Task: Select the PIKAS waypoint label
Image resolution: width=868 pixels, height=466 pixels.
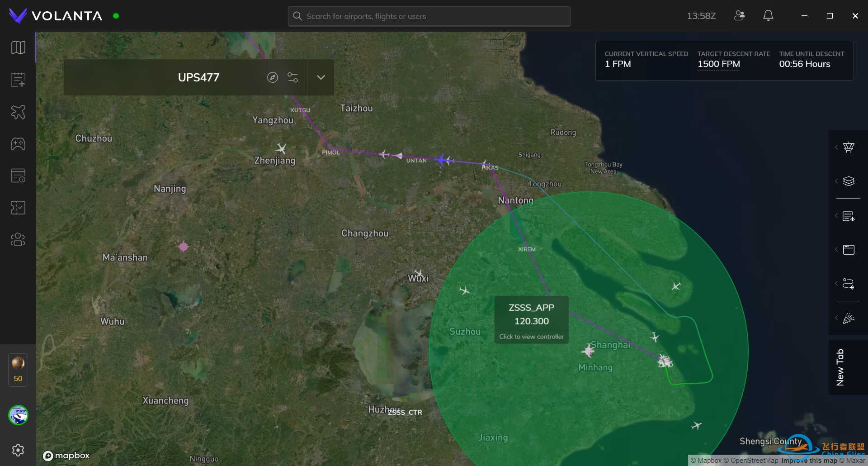Action: 490,167
